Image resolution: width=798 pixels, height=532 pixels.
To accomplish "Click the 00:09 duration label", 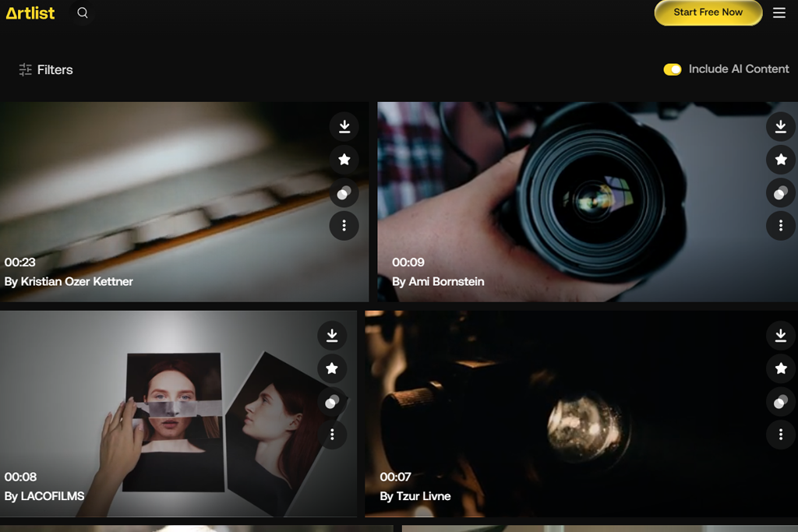I will [408, 262].
